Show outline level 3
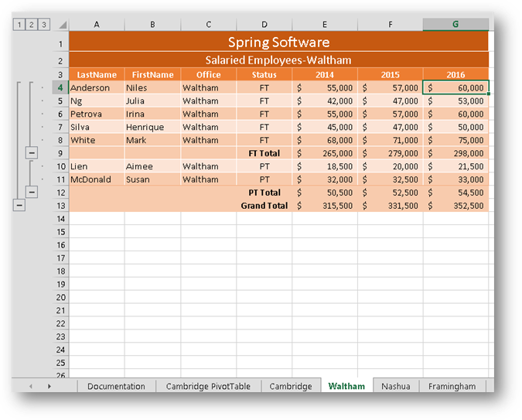522x420 pixels. click(x=43, y=24)
